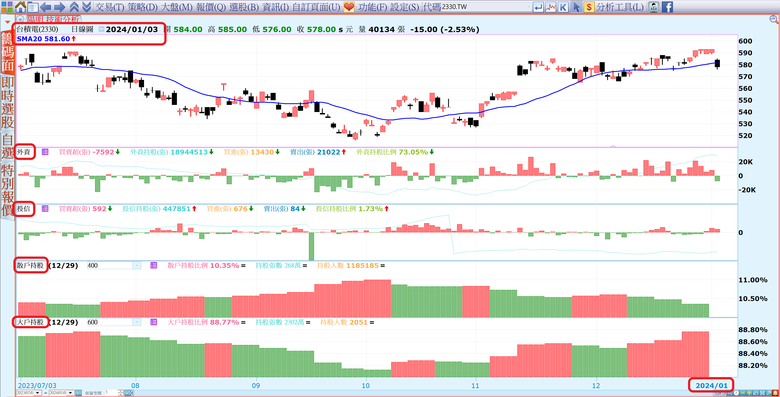Click the 日線圖 period label

point(82,29)
